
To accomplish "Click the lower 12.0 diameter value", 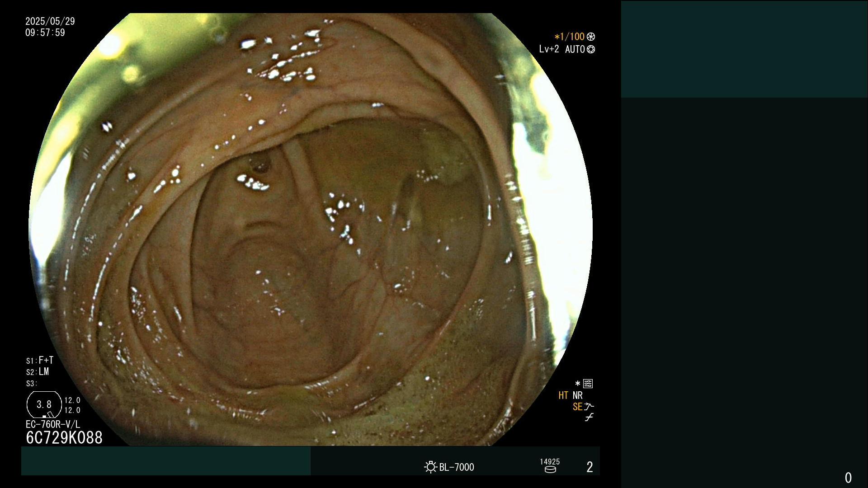I will click(72, 410).
